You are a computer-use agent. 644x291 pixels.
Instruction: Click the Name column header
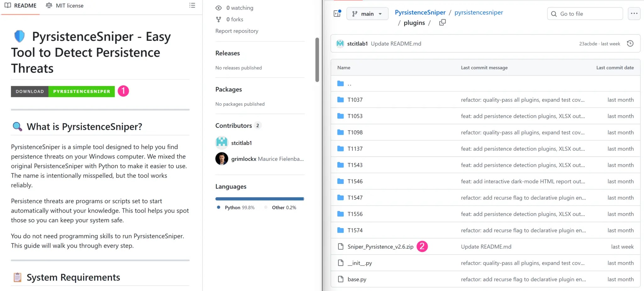344,68
